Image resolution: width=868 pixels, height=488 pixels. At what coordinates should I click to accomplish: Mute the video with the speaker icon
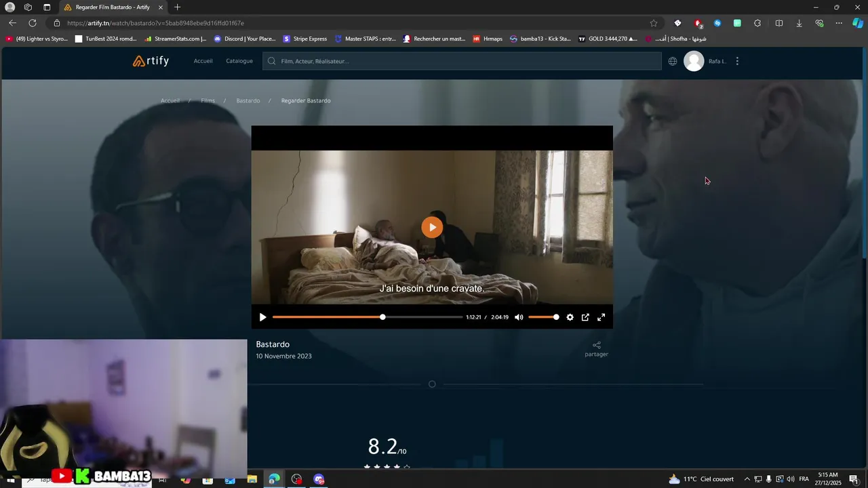pyautogui.click(x=519, y=317)
